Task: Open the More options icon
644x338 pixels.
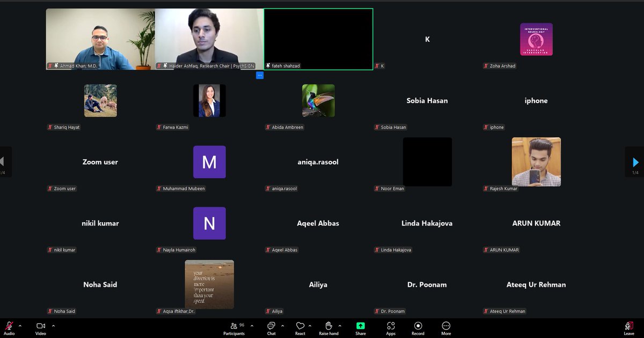Action: [446, 326]
